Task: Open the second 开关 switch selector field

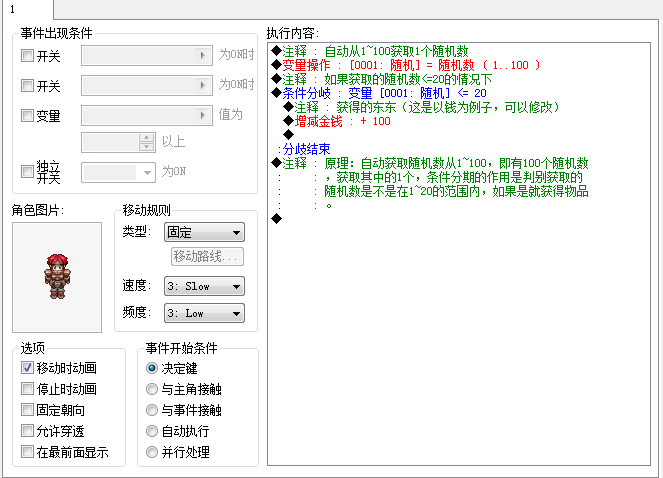Action: point(147,85)
